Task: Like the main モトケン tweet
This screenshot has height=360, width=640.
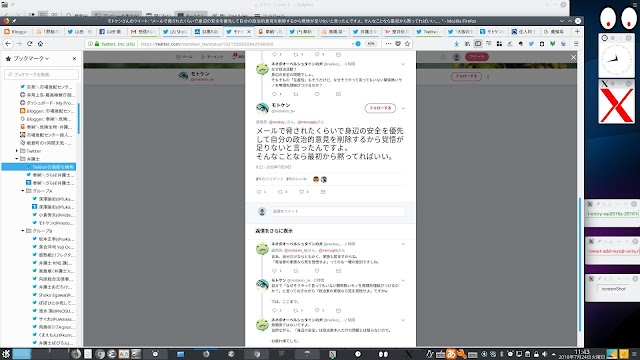Action: tap(302, 192)
